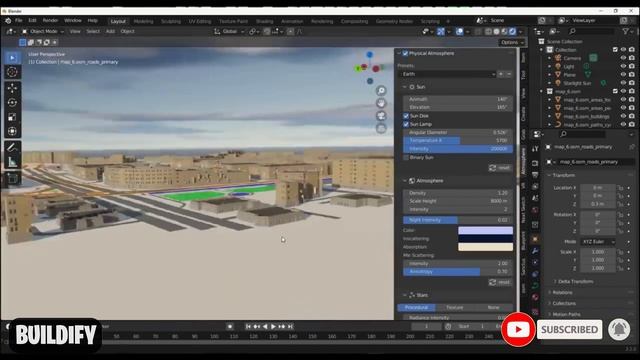Collapse the Stars section
The image size is (640, 360).
404,295
